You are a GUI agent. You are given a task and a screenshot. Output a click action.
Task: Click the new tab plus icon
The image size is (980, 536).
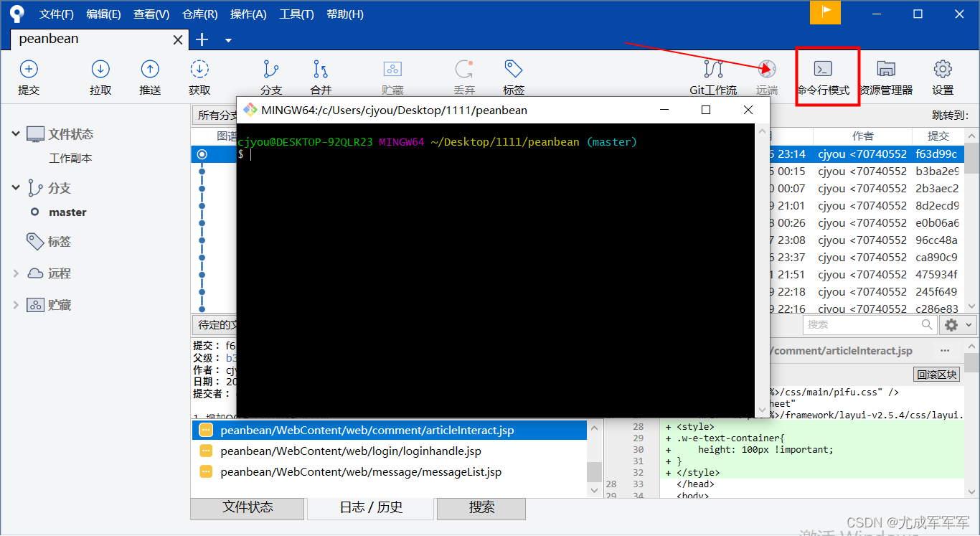[202, 39]
